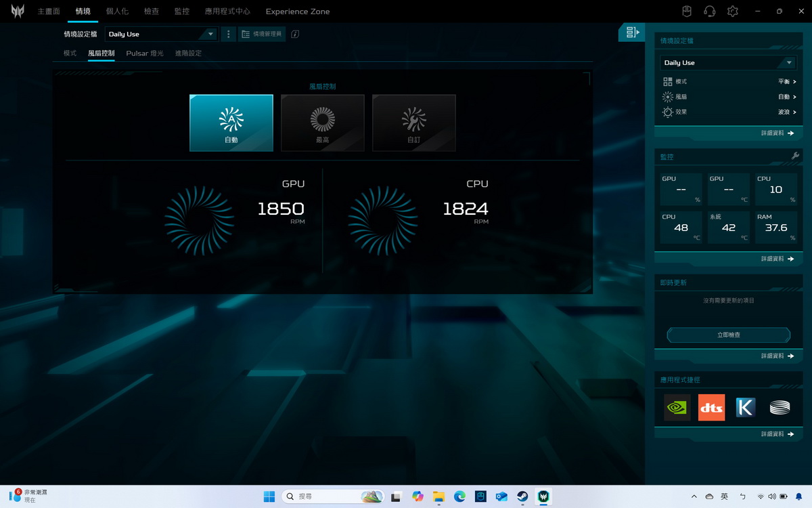Image resolution: width=812 pixels, height=508 pixels.
Task: Open the 情境管理員 scenario manager button
Action: tap(262, 34)
